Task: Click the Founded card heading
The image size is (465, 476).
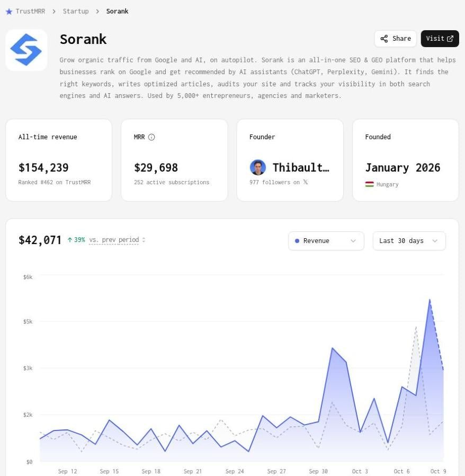Action: point(378,137)
